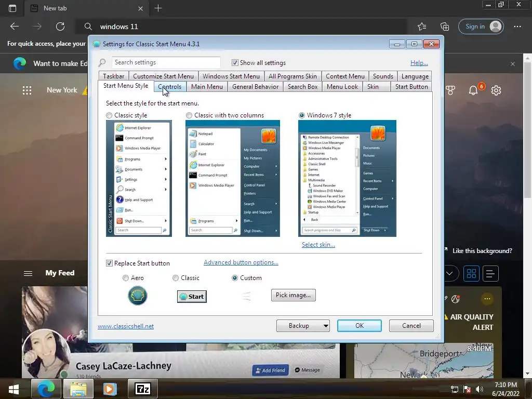
Task: Open the All Programs Skin tab
Action: pyautogui.click(x=293, y=76)
